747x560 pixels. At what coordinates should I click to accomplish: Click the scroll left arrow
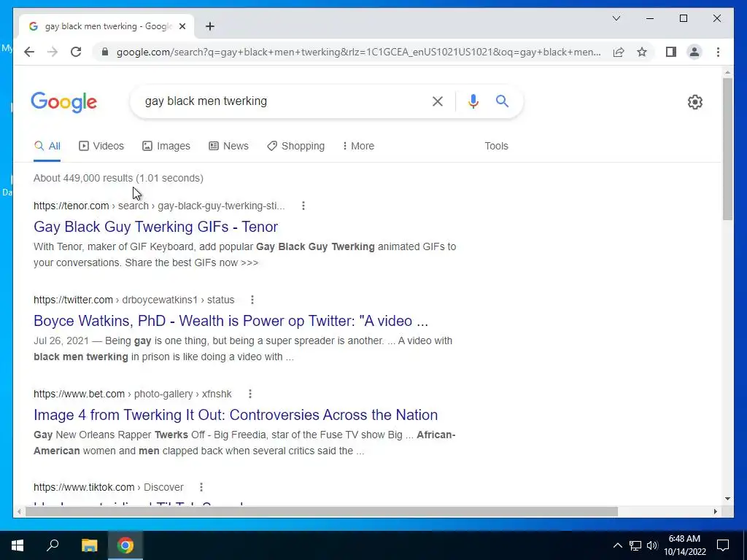click(x=19, y=511)
